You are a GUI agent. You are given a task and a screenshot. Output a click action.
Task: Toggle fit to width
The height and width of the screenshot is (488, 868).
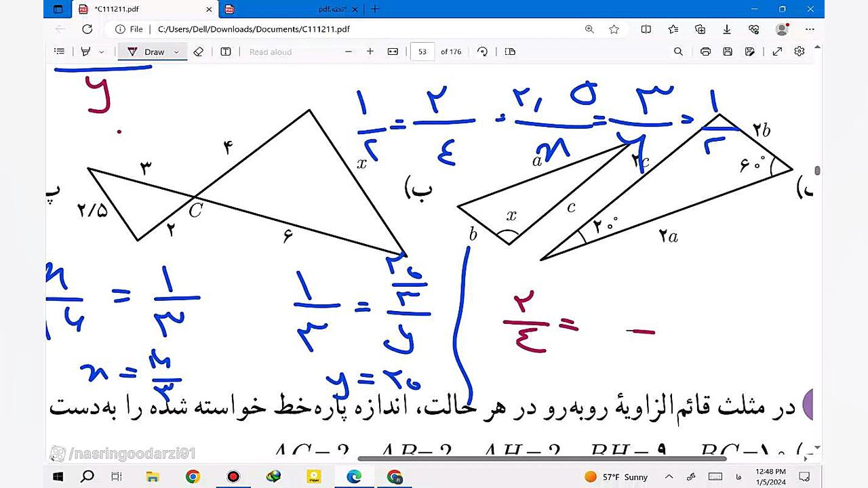(x=393, y=52)
